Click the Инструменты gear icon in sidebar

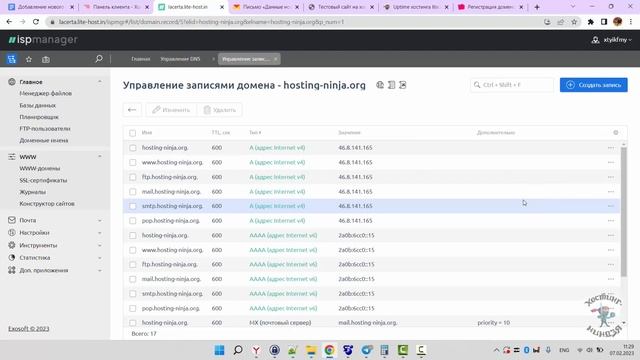coord(12,245)
